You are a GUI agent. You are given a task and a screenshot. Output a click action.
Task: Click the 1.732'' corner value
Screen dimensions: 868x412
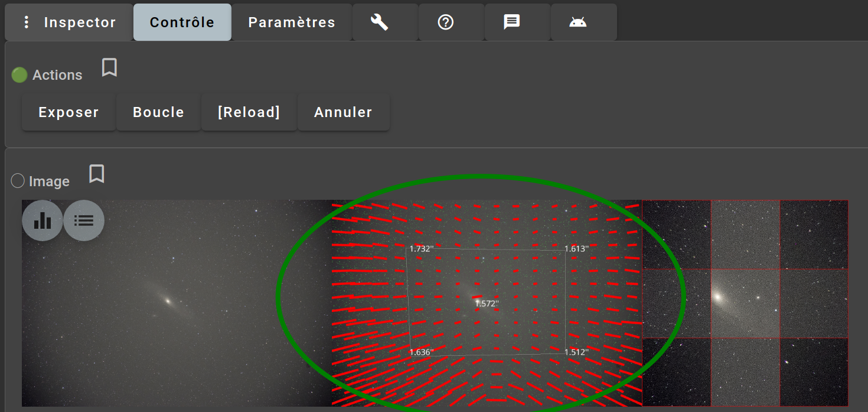tap(422, 249)
